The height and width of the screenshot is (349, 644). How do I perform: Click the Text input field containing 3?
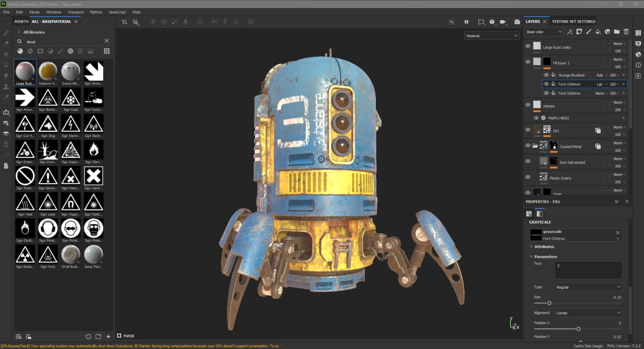pyautogui.click(x=588, y=270)
